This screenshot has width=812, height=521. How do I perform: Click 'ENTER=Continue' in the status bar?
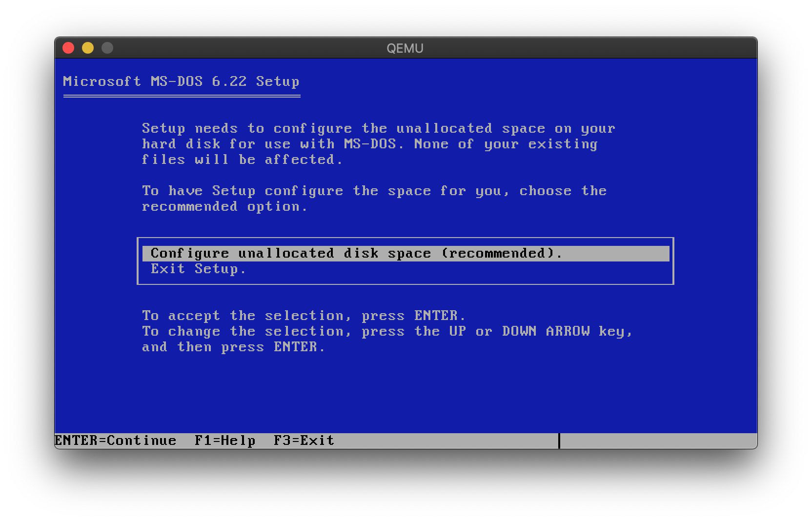click(x=116, y=441)
